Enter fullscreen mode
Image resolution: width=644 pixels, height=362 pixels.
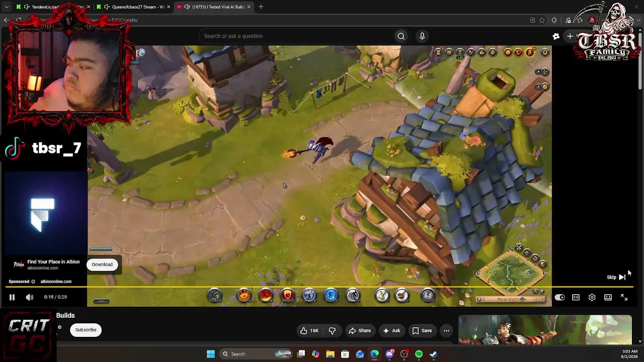coord(624,297)
